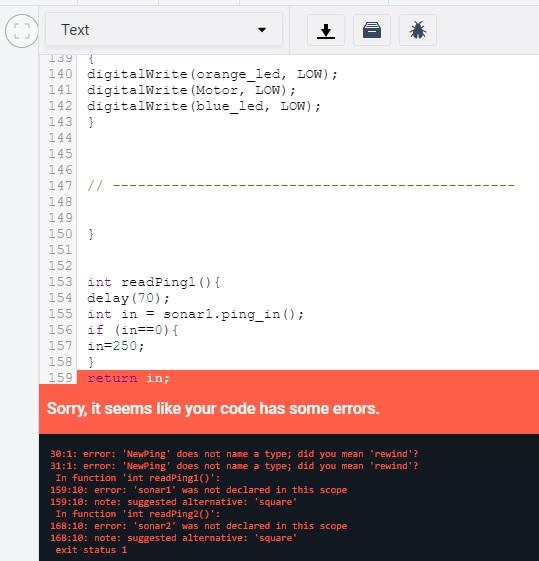This screenshot has width=539, height=561.
Task: Click the 31:1 NewPing error message
Action: tap(234, 466)
